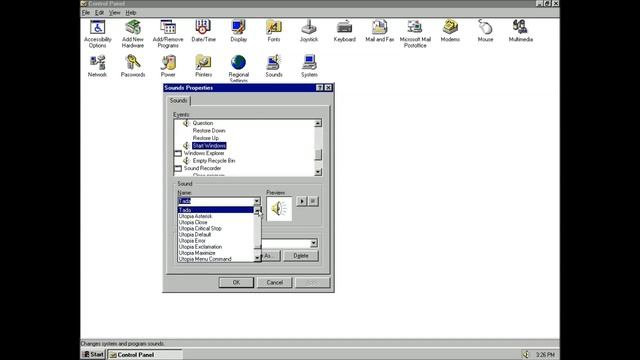The height and width of the screenshot is (360, 640).
Task: Open the Power icon
Action: click(168, 66)
